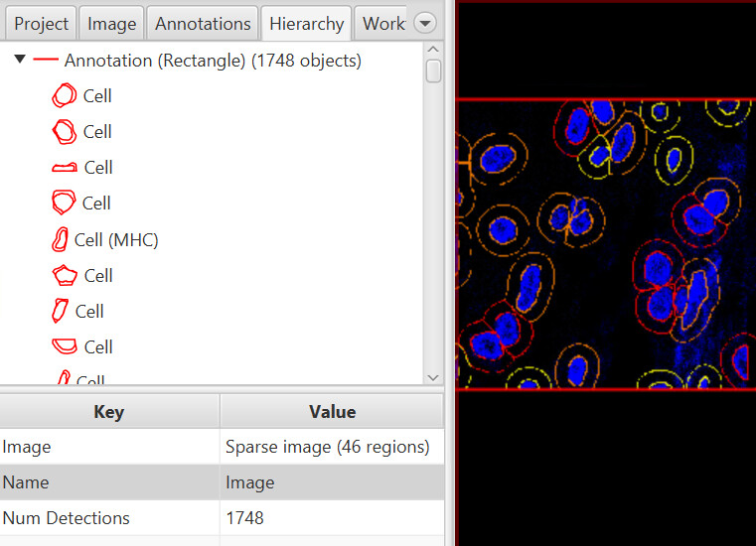Click the hierarchy scrollbar down arrow

tap(433, 378)
